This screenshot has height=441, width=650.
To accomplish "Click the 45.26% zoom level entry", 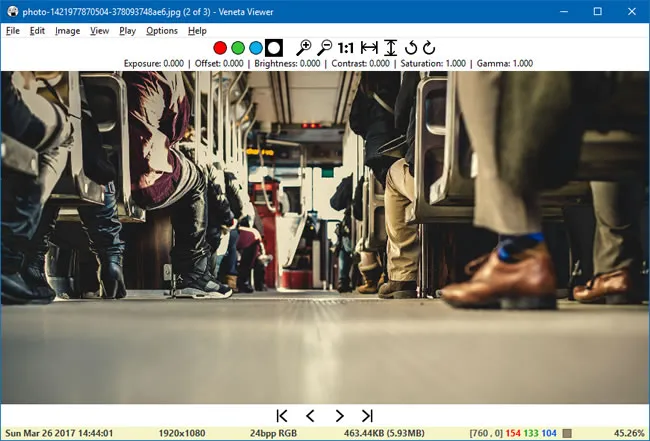I will tap(629, 433).
